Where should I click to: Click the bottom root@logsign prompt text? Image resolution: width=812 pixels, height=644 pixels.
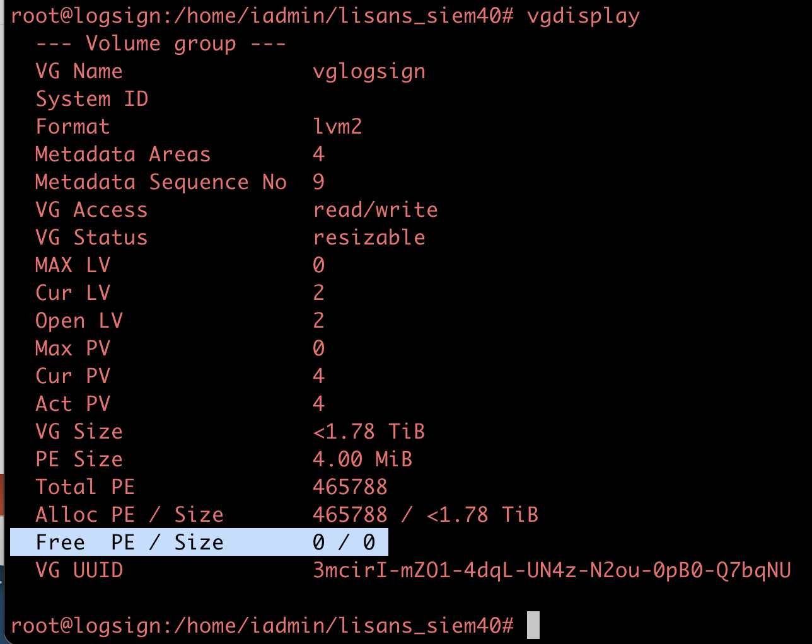(x=262, y=626)
